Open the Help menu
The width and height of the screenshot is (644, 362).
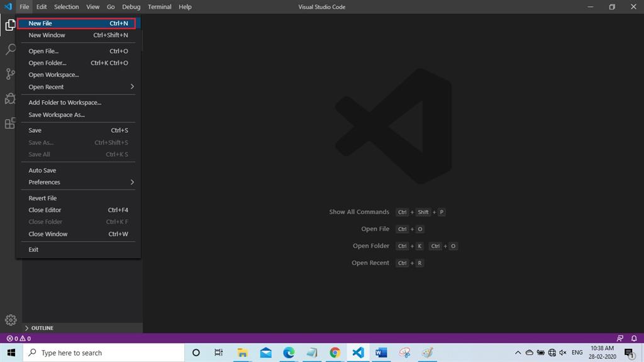(186, 6)
